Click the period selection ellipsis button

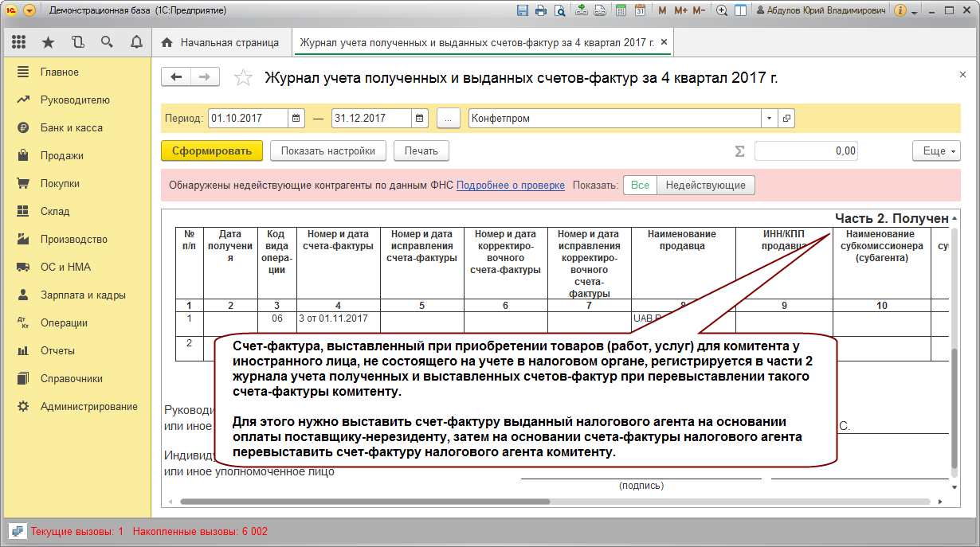(448, 118)
